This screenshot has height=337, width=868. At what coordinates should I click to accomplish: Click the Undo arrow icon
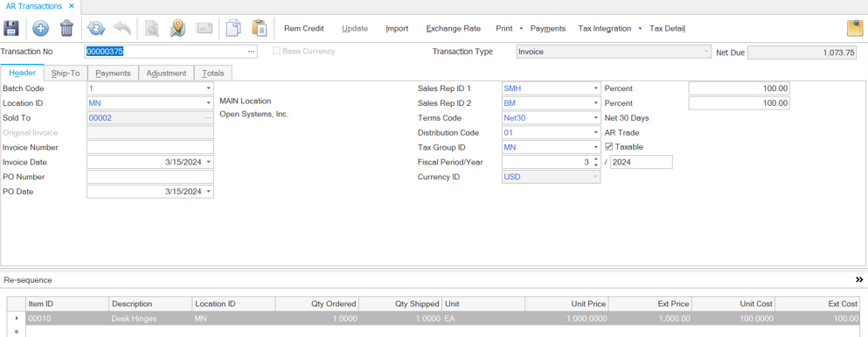click(x=122, y=28)
